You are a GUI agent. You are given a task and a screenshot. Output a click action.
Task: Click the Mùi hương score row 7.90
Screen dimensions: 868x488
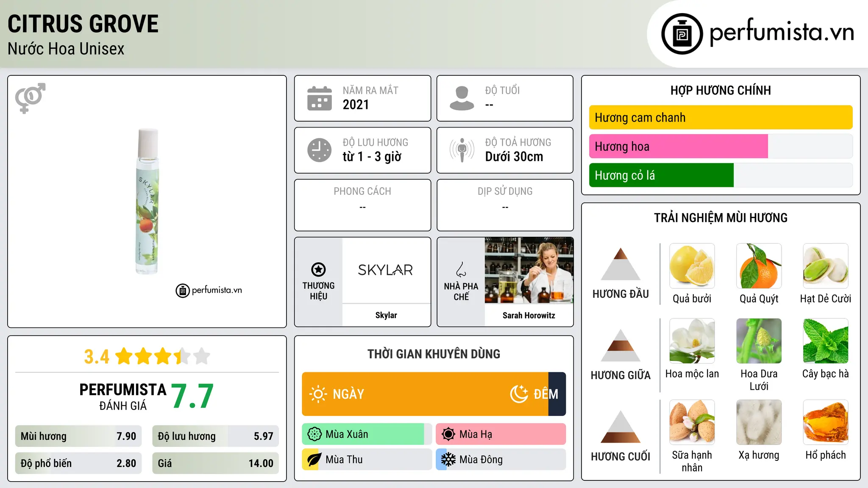pyautogui.click(x=78, y=436)
